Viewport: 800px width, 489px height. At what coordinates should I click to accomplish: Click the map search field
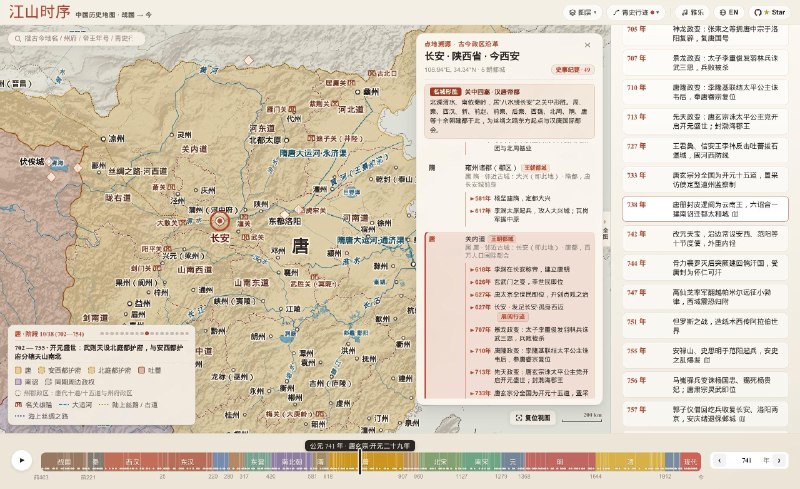[77, 38]
